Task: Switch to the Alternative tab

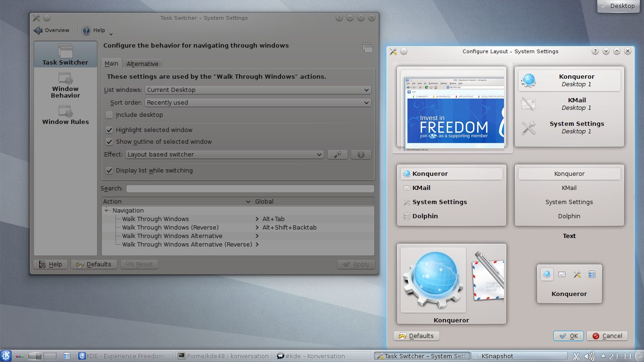Action: coord(142,64)
